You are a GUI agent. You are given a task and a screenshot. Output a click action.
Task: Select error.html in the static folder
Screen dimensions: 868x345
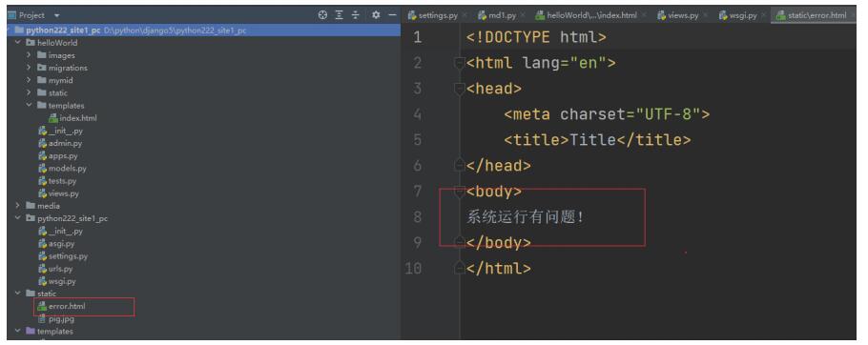pos(61,306)
